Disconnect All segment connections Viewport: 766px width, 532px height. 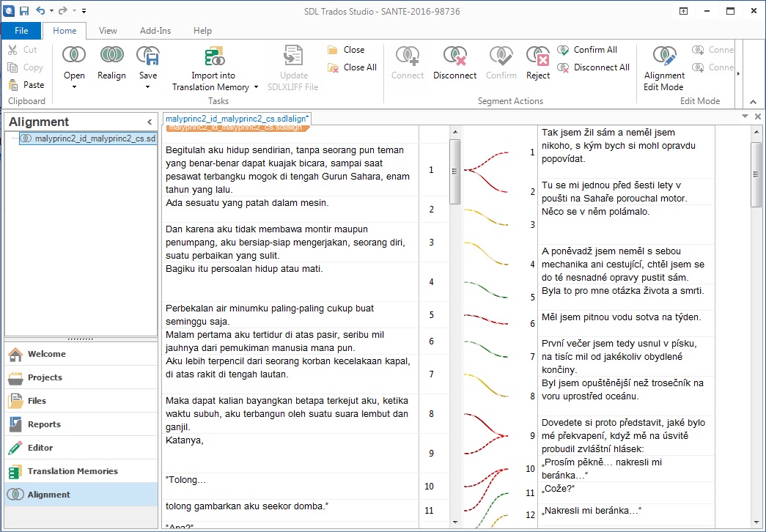(x=594, y=67)
